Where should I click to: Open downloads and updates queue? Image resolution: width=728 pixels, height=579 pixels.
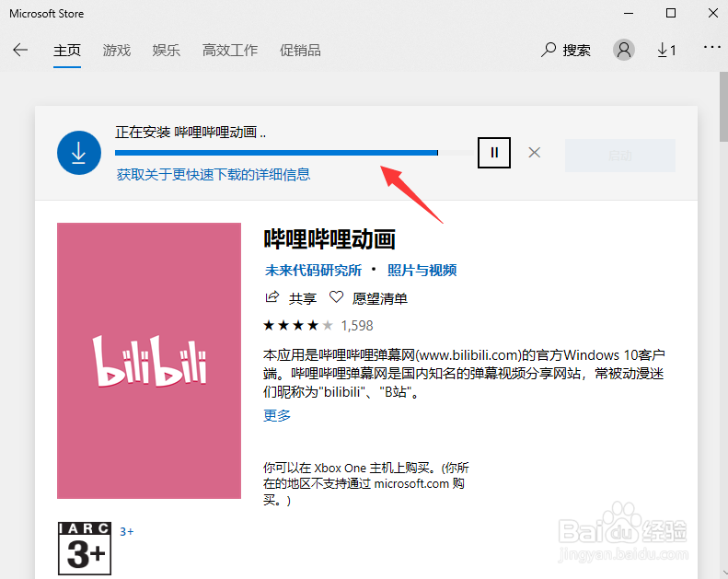(x=666, y=50)
